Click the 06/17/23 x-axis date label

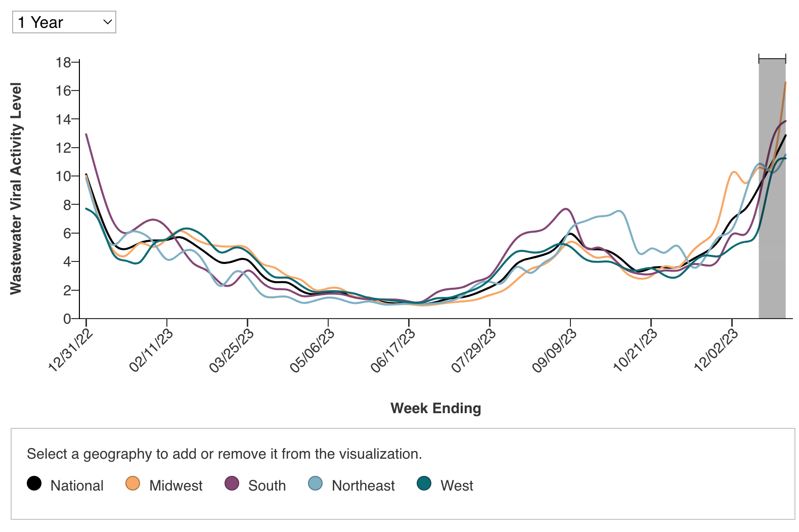point(393,350)
